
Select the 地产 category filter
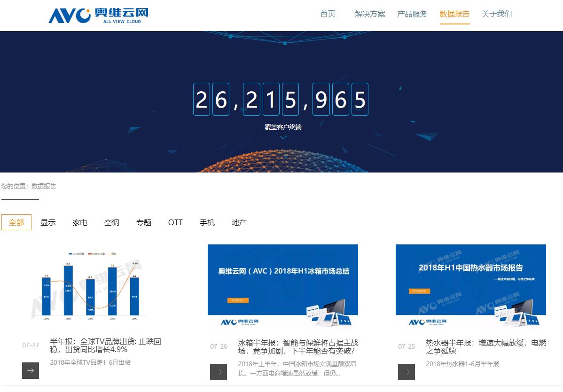(239, 222)
